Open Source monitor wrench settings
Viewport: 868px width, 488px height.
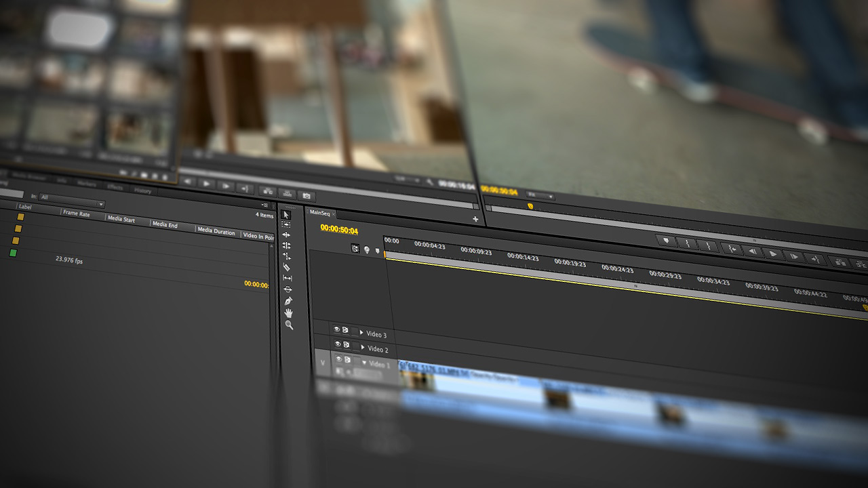pos(430,182)
